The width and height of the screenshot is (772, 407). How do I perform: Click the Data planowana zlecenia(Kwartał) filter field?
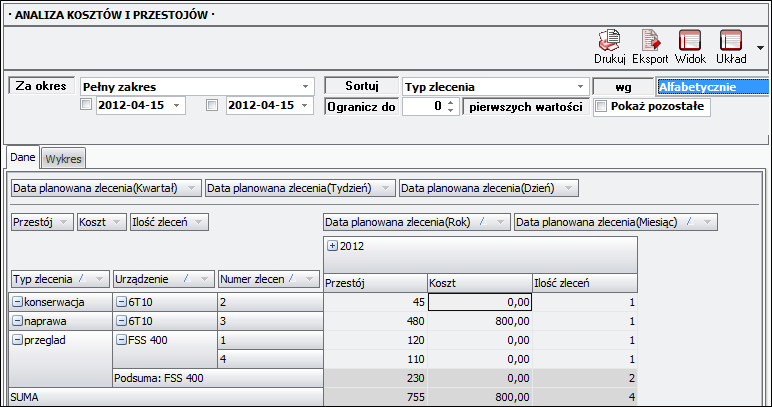(x=104, y=188)
